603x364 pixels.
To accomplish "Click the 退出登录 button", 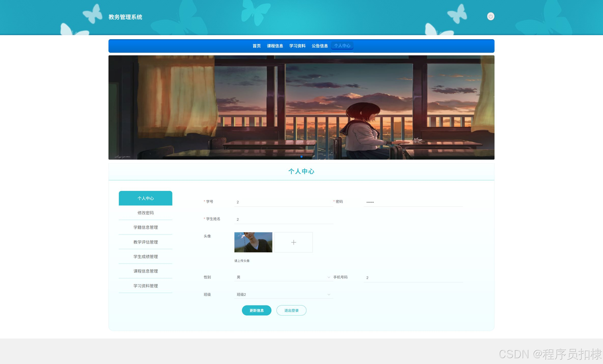I will click(291, 310).
